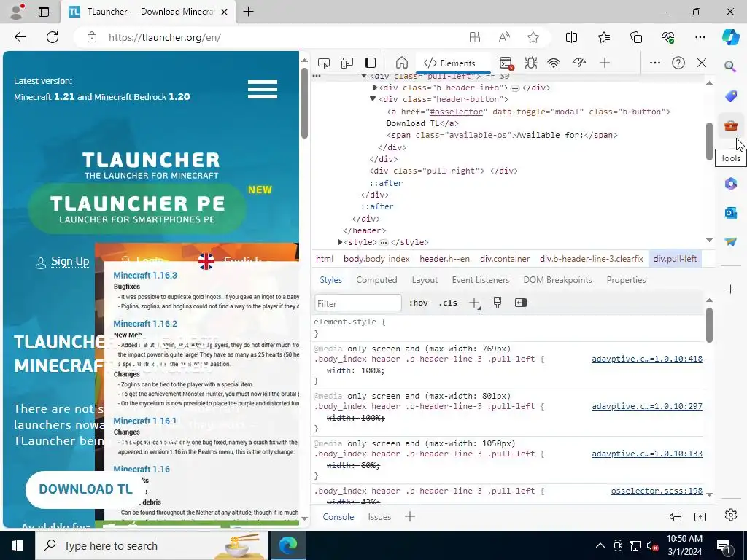Open bottom drawer add-tool plus

click(410, 517)
